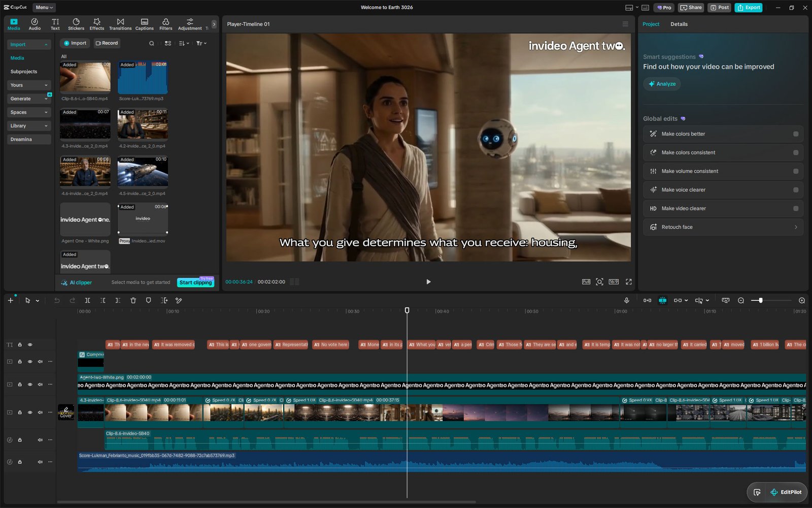Click the Post button

(x=720, y=8)
